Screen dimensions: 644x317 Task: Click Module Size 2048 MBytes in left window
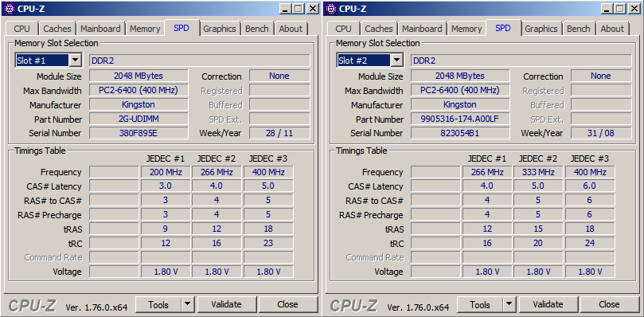[x=139, y=76]
